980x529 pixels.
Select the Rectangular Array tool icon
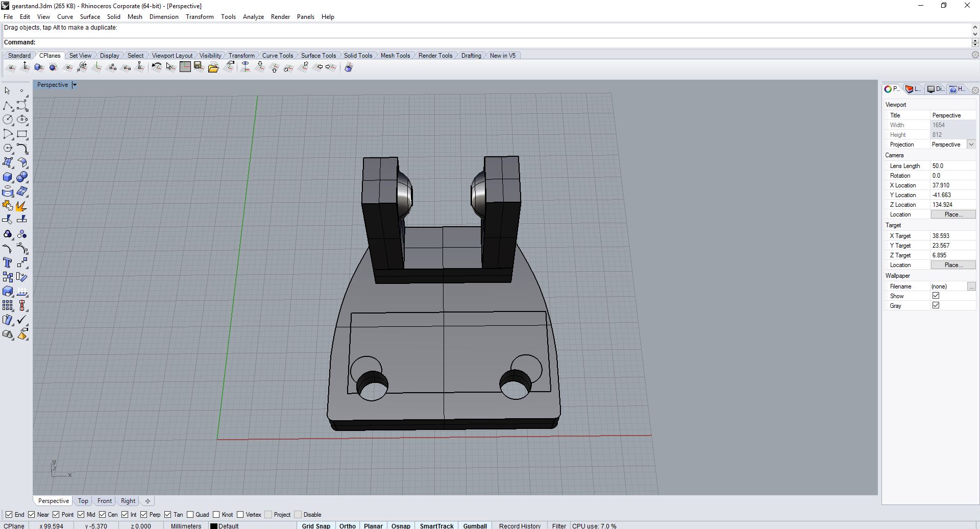coord(8,305)
